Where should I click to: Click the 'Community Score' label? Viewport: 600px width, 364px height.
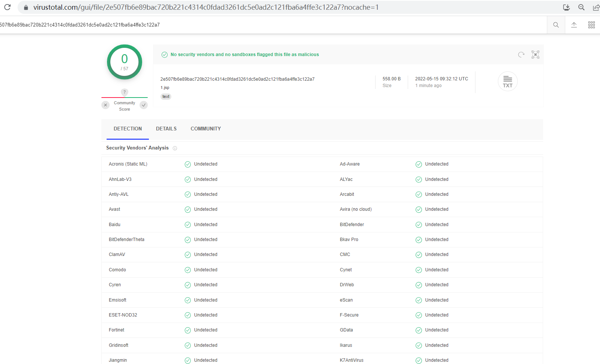[125, 106]
